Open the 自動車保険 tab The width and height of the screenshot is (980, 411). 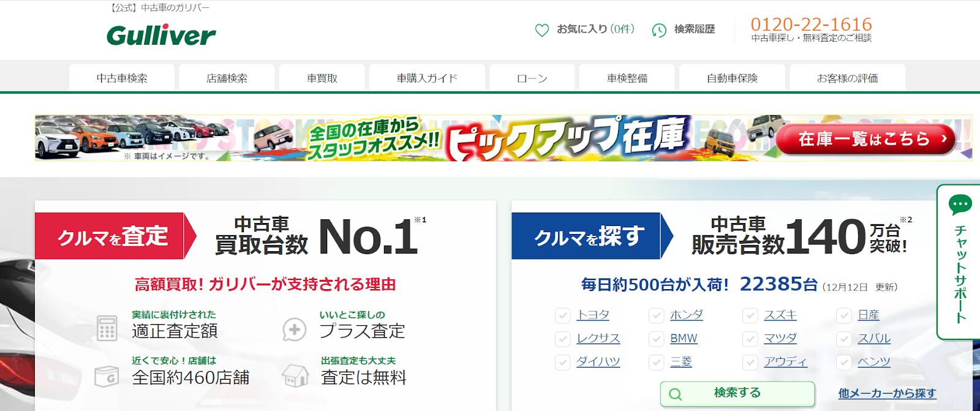[x=732, y=78]
